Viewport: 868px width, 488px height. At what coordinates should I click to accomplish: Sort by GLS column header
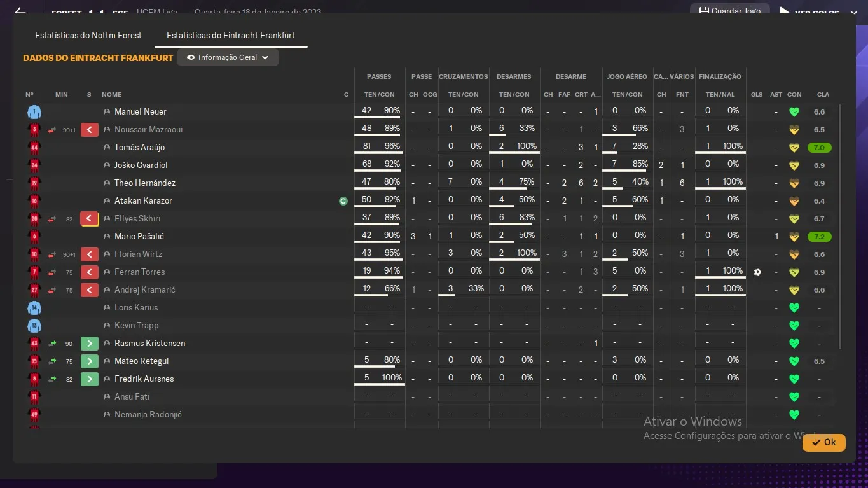tap(757, 95)
